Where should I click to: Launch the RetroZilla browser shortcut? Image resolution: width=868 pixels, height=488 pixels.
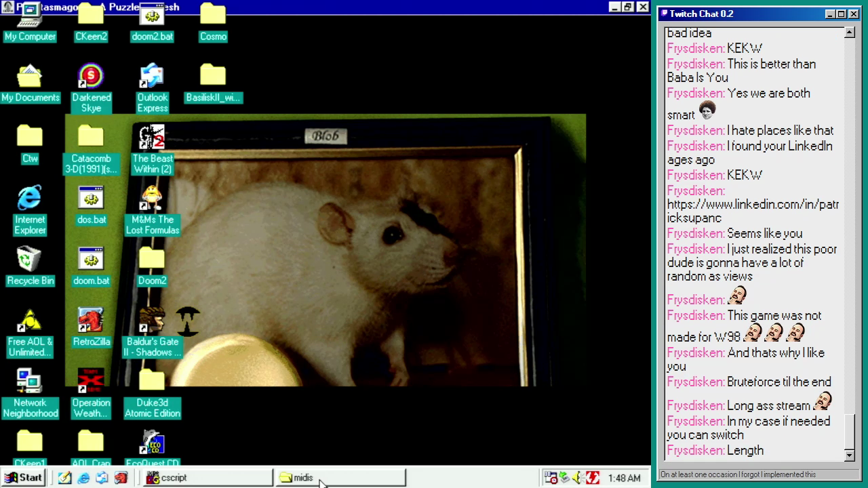coord(91,327)
